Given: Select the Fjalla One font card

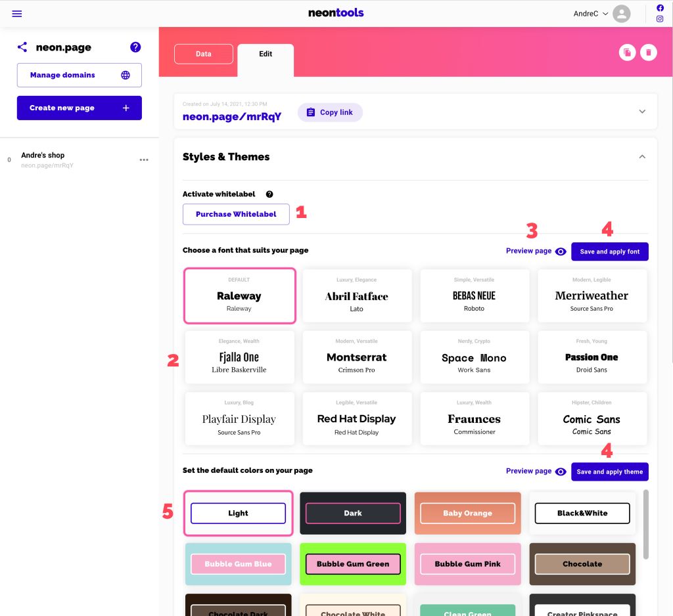Looking at the screenshot, I should coord(239,357).
